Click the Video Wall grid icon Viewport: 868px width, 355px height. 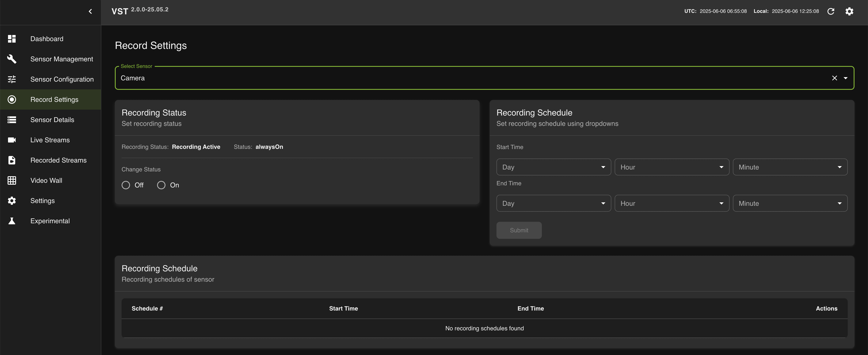(12, 180)
